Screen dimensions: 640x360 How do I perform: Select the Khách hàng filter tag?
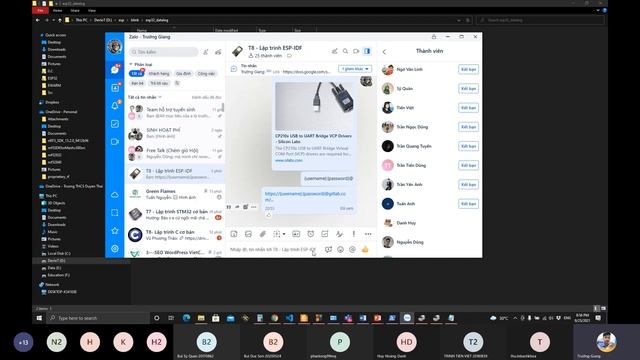point(159,73)
